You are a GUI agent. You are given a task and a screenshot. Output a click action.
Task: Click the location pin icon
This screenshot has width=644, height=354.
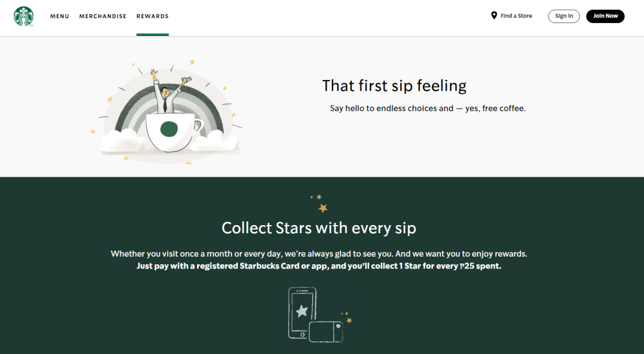(494, 15)
